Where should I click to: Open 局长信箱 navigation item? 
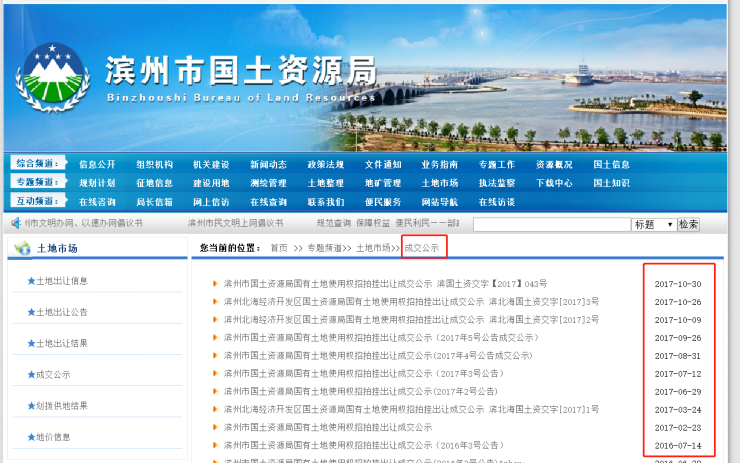tap(154, 202)
